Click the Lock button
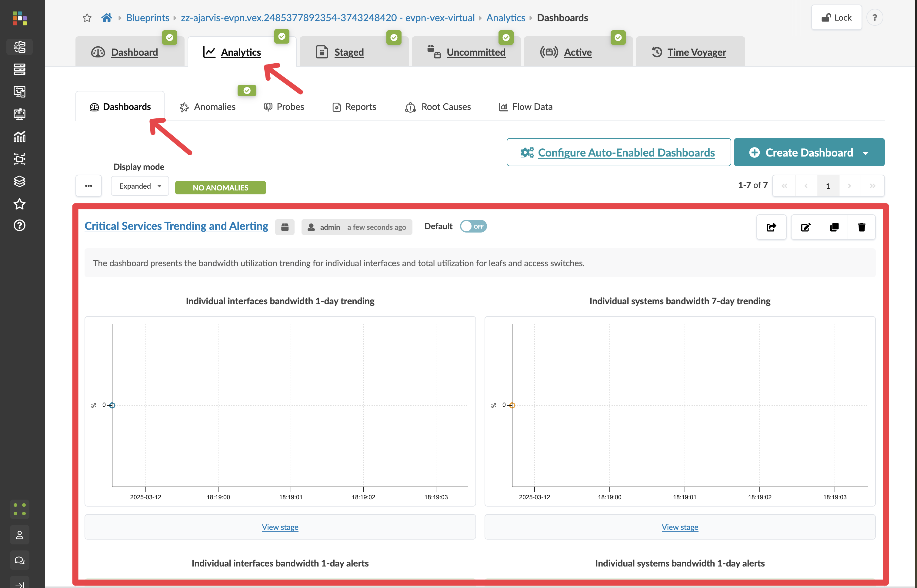 [836, 18]
